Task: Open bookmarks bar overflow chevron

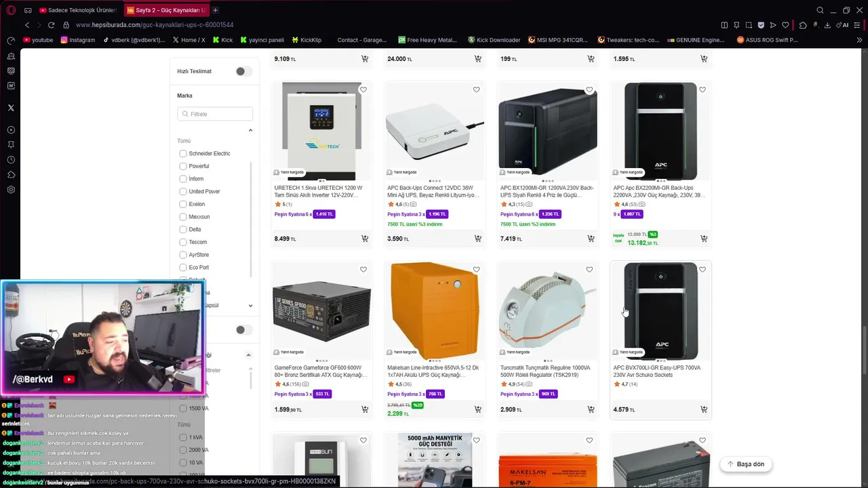Action: [860, 40]
